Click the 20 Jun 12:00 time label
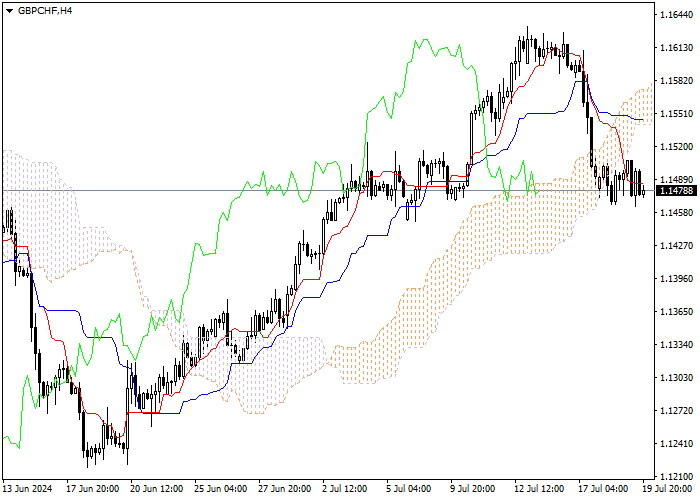The image size is (700, 500). pyautogui.click(x=157, y=489)
